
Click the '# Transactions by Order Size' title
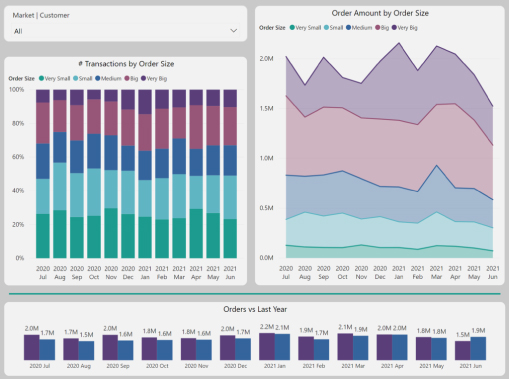click(x=126, y=64)
